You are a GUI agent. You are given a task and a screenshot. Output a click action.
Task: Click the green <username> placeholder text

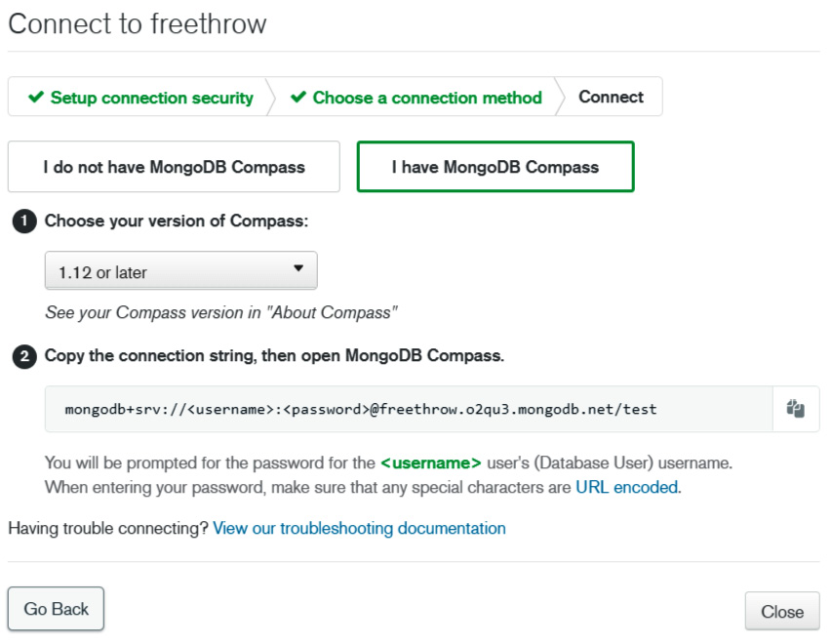tap(430, 463)
